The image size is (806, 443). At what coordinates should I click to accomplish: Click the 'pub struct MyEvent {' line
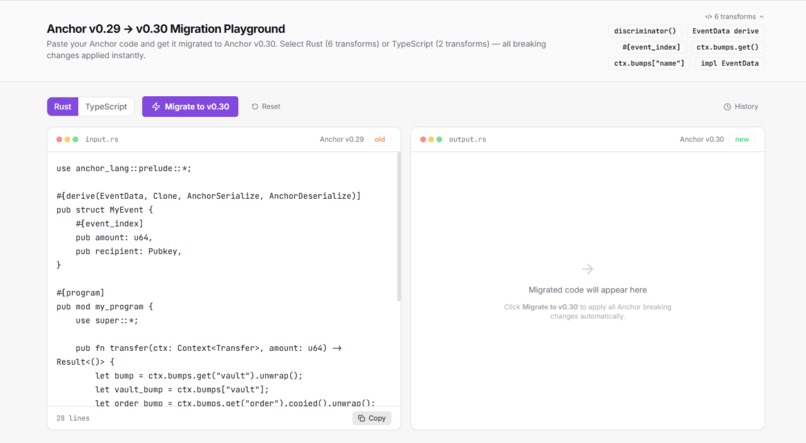pyautogui.click(x=105, y=210)
